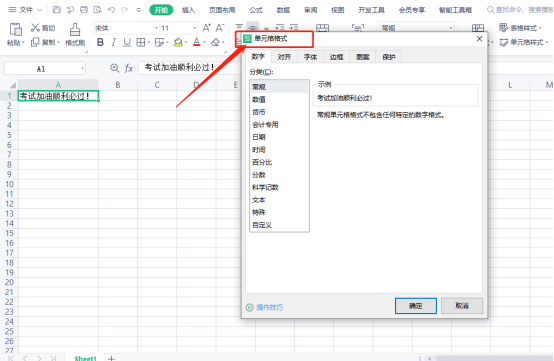Click the Undo arrow icon
This screenshot has height=361, width=554.
tap(111, 10)
